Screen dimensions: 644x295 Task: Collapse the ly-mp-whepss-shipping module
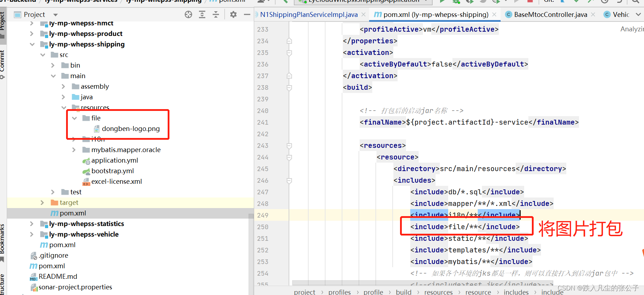(32, 44)
